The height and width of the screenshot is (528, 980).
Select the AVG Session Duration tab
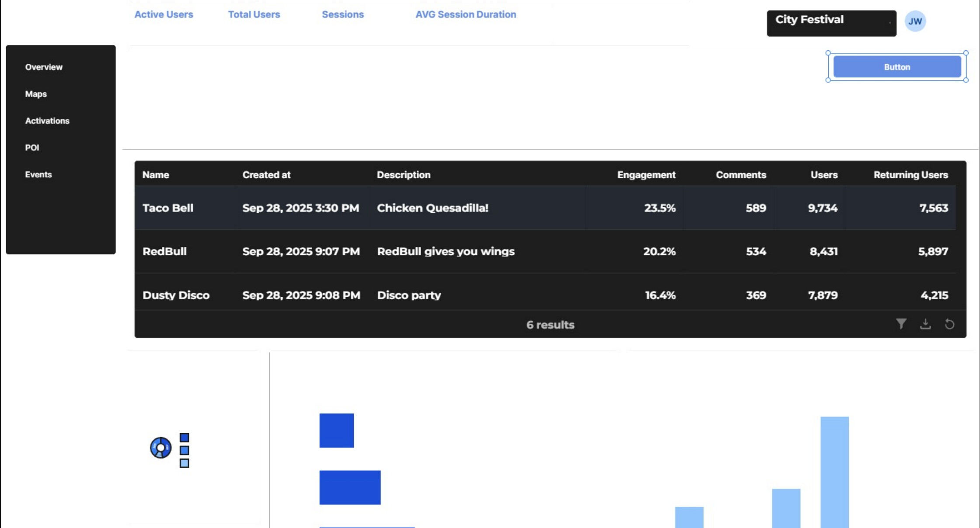click(465, 14)
